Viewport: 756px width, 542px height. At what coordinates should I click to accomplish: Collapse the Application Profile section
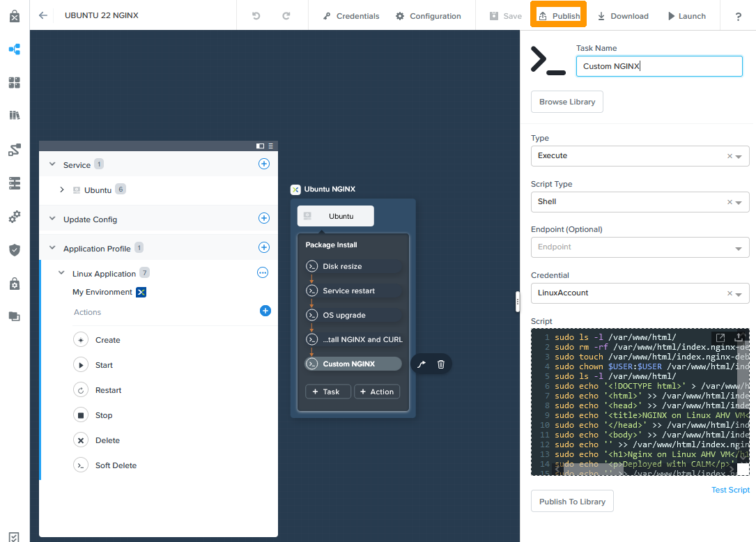point(52,248)
